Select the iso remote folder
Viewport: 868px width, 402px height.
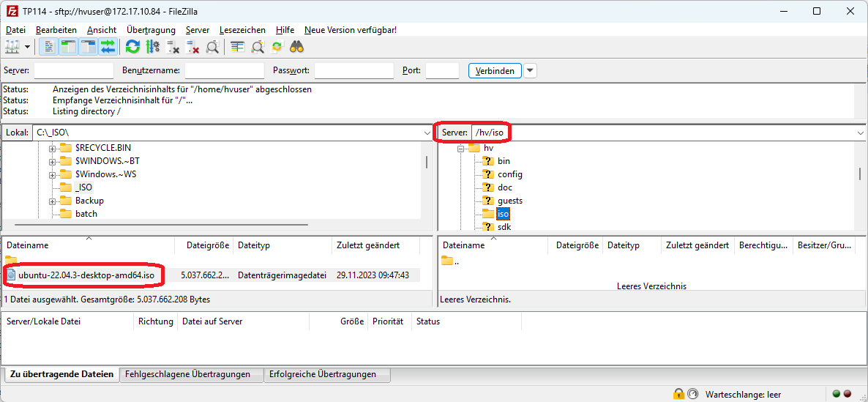(x=503, y=214)
